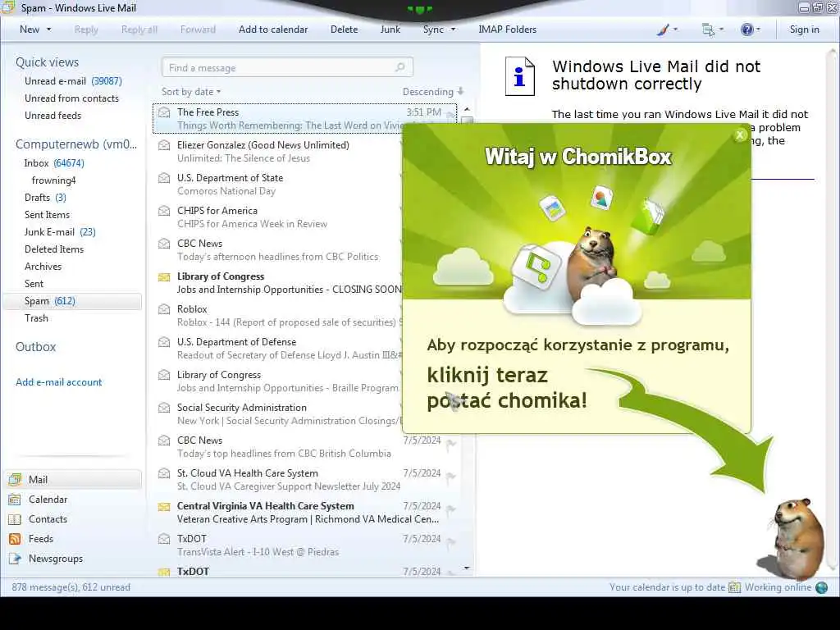This screenshot has height=630, width=840.
Task: Click Add e-mail account link
Action: pos(58,382)
